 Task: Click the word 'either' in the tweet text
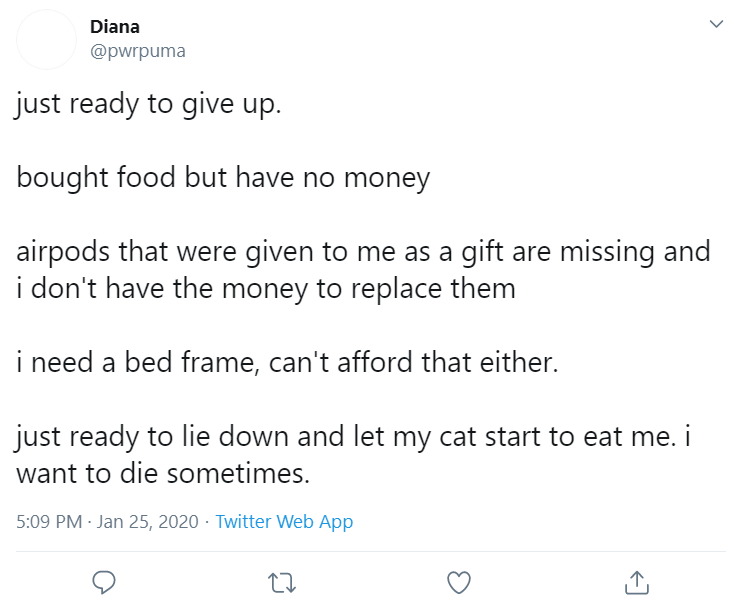pos(516,363)
